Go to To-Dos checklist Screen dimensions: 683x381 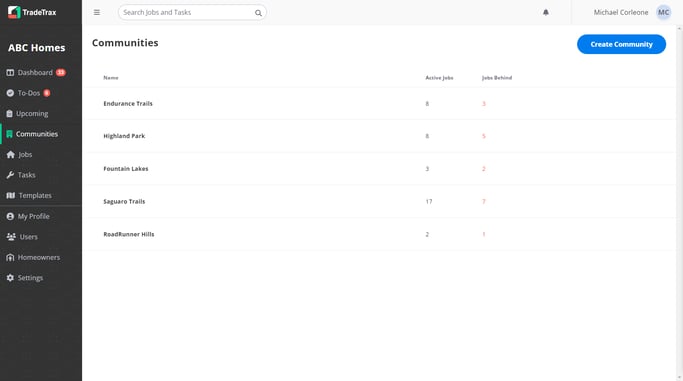click(x=28, y=93)
